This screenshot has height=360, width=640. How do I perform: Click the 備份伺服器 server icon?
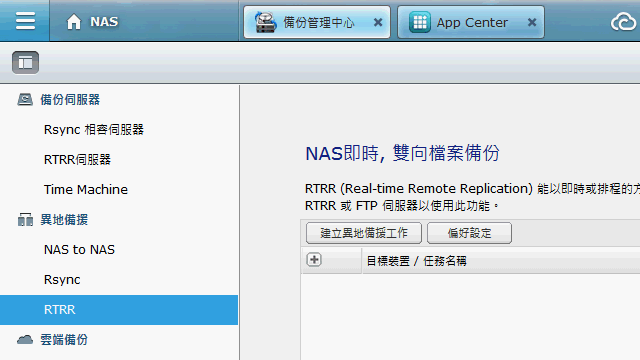tap(25, 99)
